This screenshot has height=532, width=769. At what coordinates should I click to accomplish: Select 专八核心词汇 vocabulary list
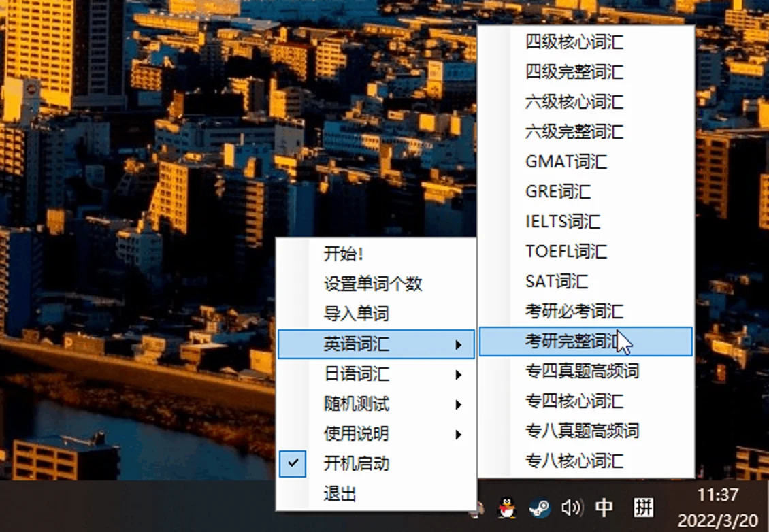586,461
